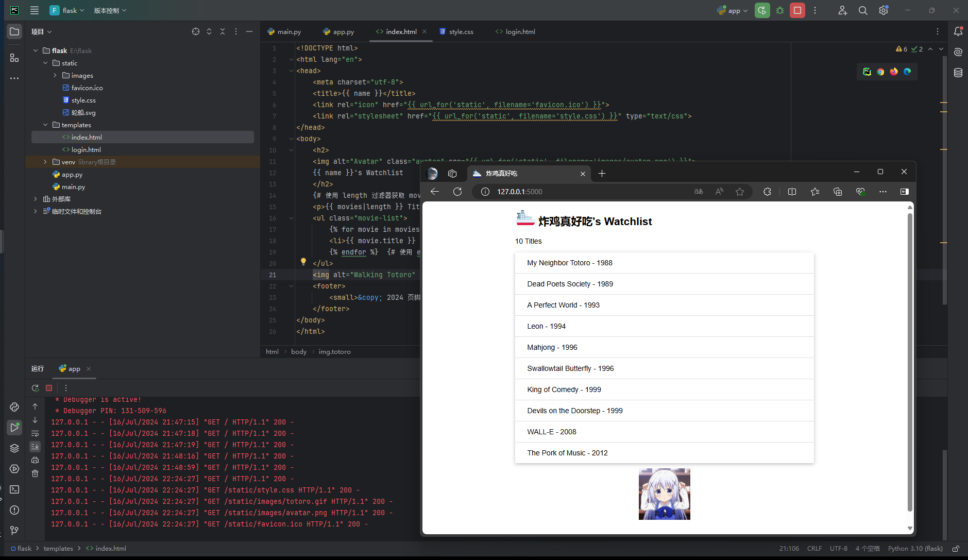Open the Database tool window icon
The height and width of the screenshot is (560, 968).
(x=958, y=73)
